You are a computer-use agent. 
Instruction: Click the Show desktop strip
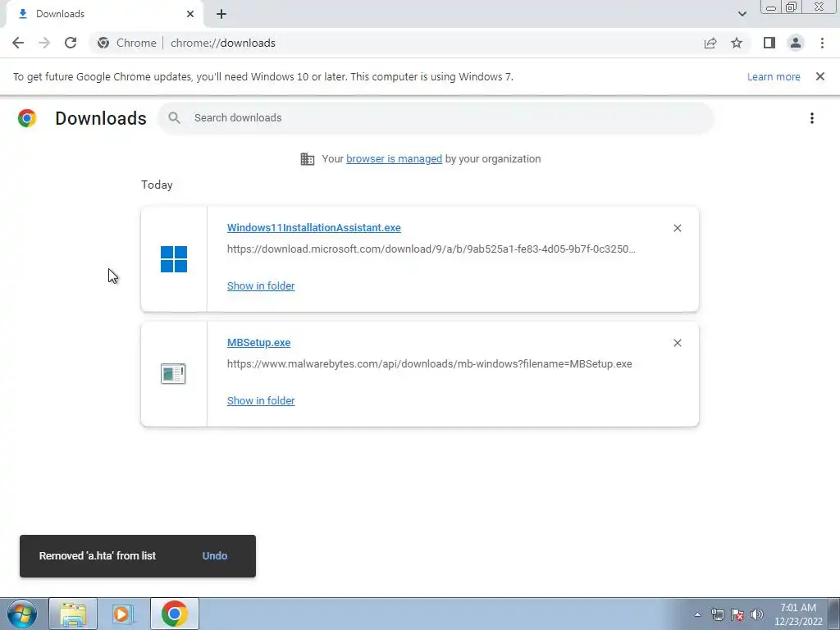pyautogui.click(x=834, y=614)
